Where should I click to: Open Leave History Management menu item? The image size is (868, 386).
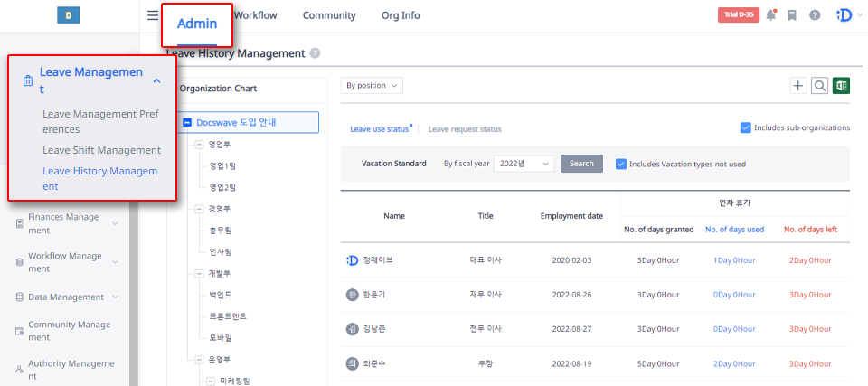pos(100,178)
